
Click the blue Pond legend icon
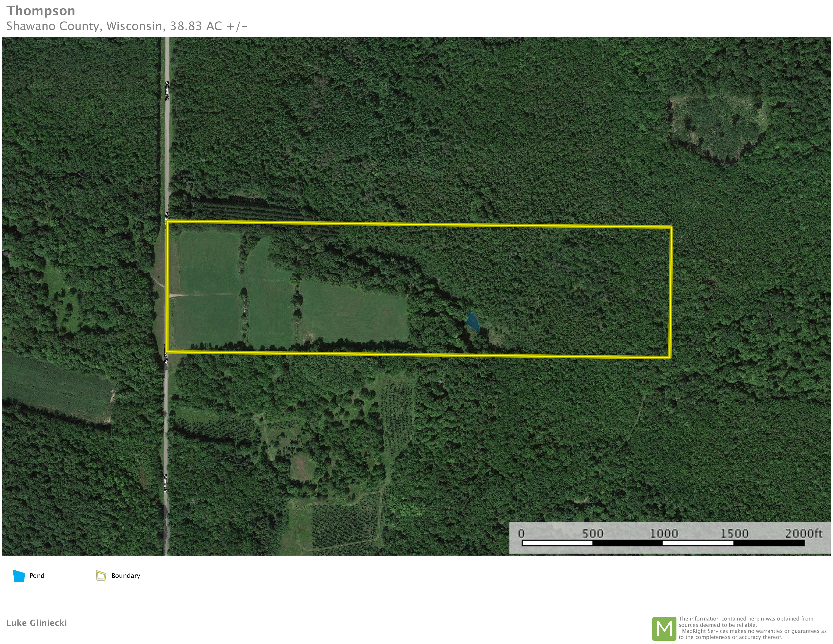click(19, 576)
